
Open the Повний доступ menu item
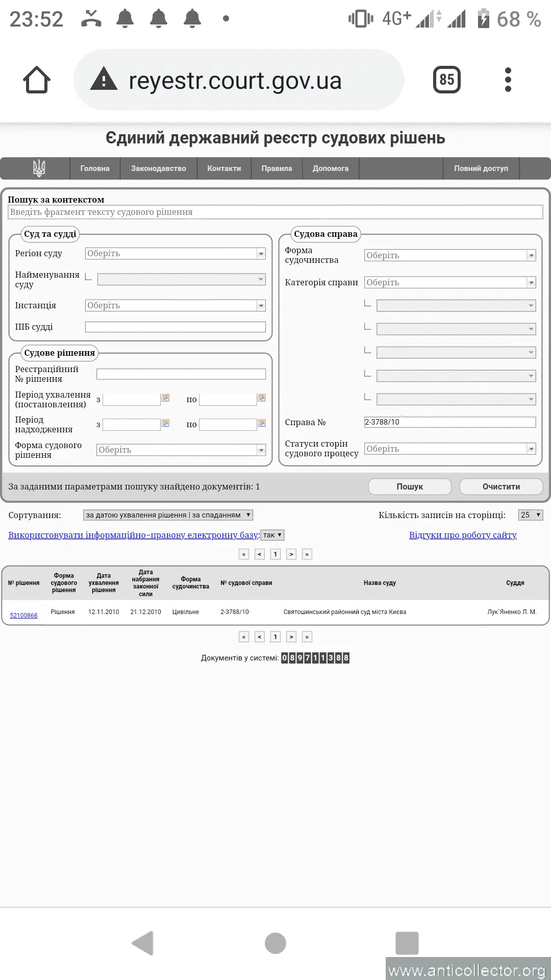click(481, 168)
